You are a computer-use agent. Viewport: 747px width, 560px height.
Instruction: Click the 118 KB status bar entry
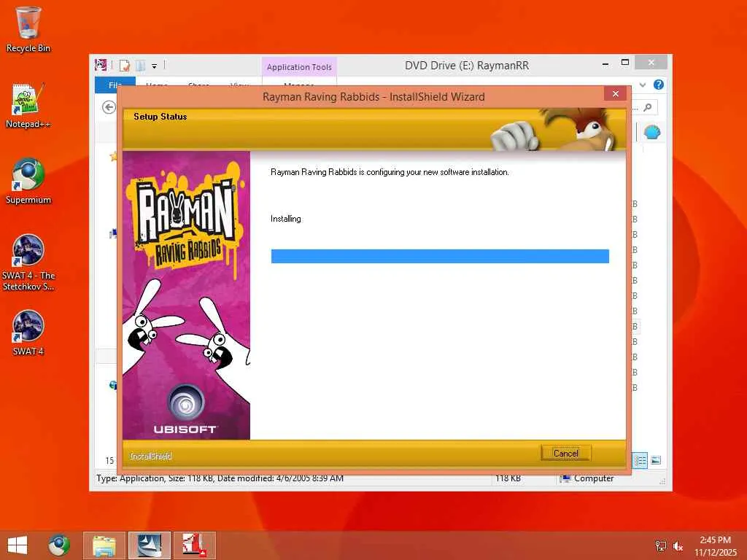click(x=508, y=478)
